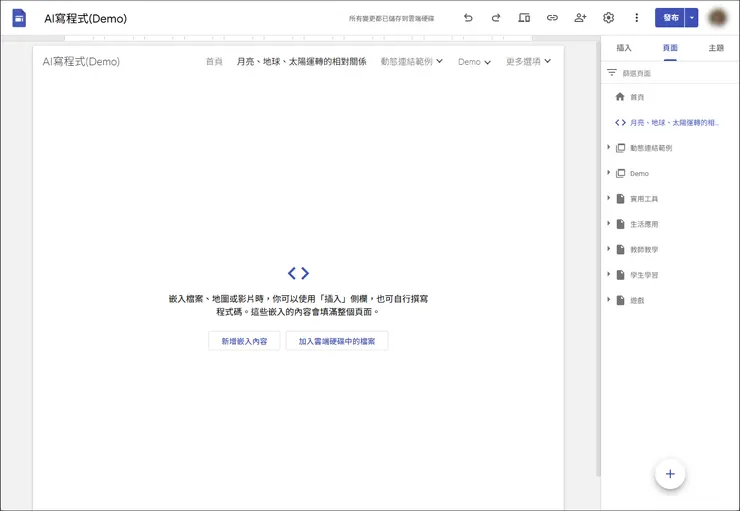Click the page-group icon of 動態連結範例
This screenshot has height=511, width=740.
tap(620, 148)
